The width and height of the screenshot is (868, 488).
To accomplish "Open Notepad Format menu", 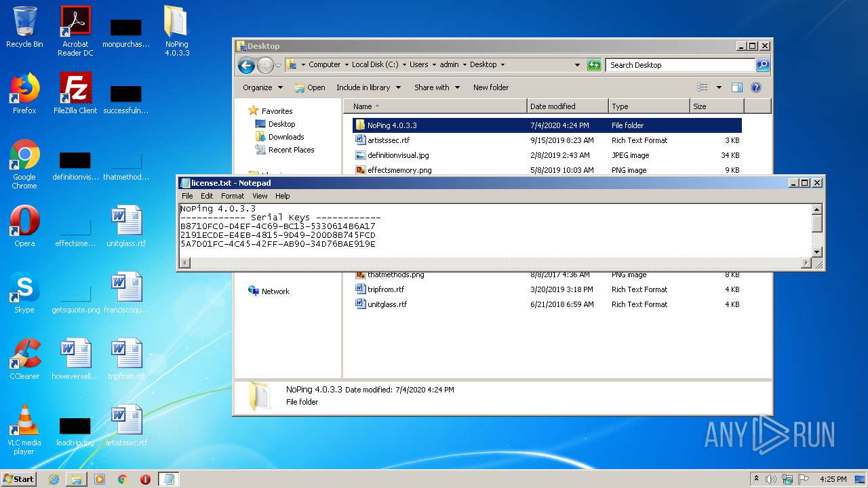I will pos(233,196).
